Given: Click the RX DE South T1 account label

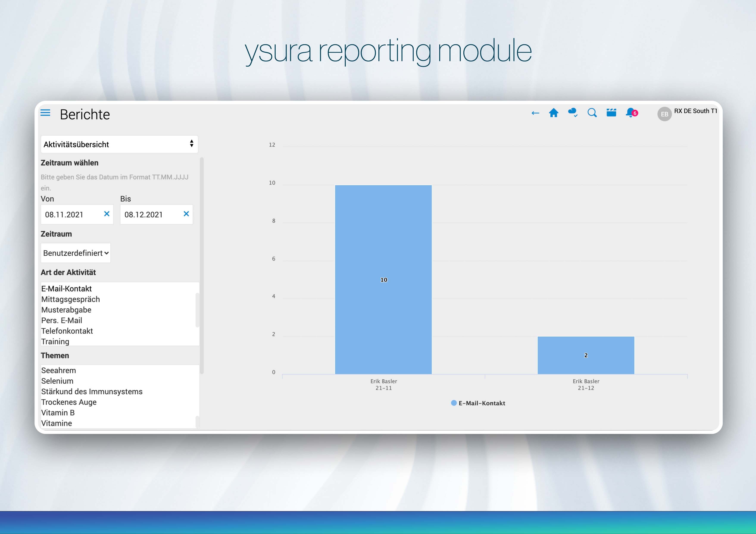Looking at the screenshot, I should click(x=697, y=111).
